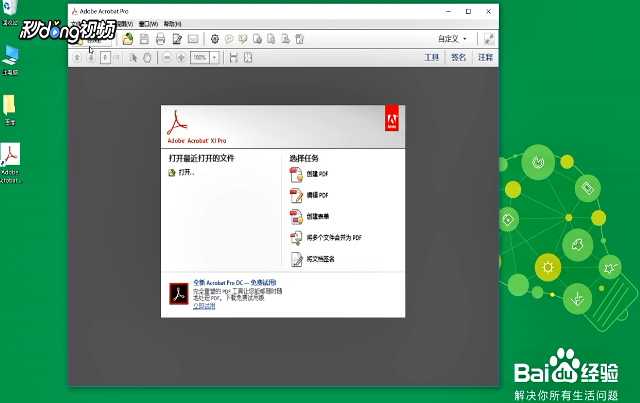Open the 窗口(W) menu
The width and height of the screenshot is (640, 403).
click(148, 24)
